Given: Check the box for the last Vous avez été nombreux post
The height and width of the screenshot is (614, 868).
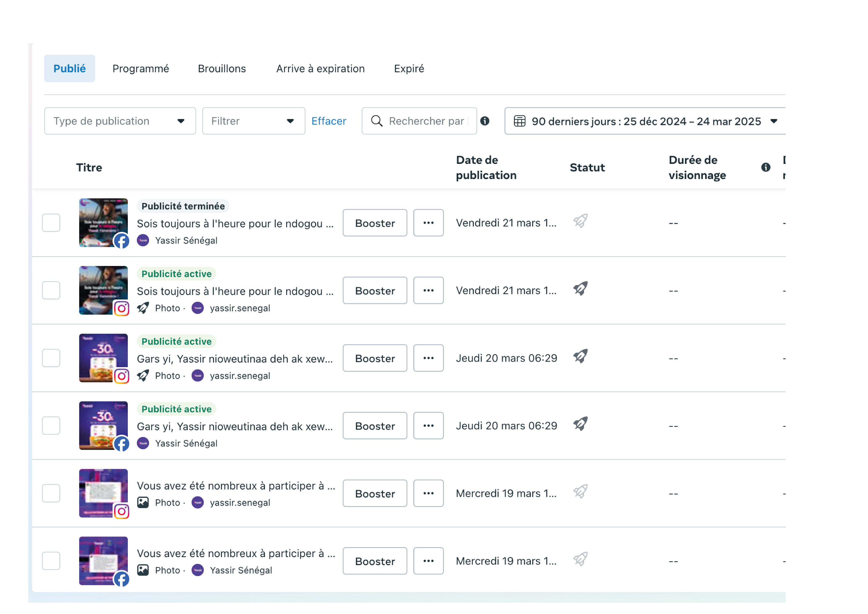Looking at the screenshot, I should tap(51, 561).
